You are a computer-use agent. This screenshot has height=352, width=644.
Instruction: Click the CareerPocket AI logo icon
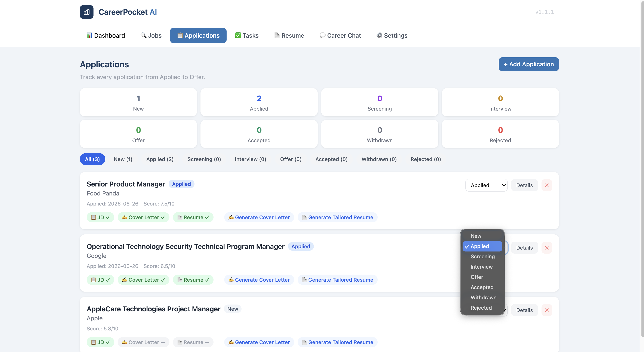(86, 12)
